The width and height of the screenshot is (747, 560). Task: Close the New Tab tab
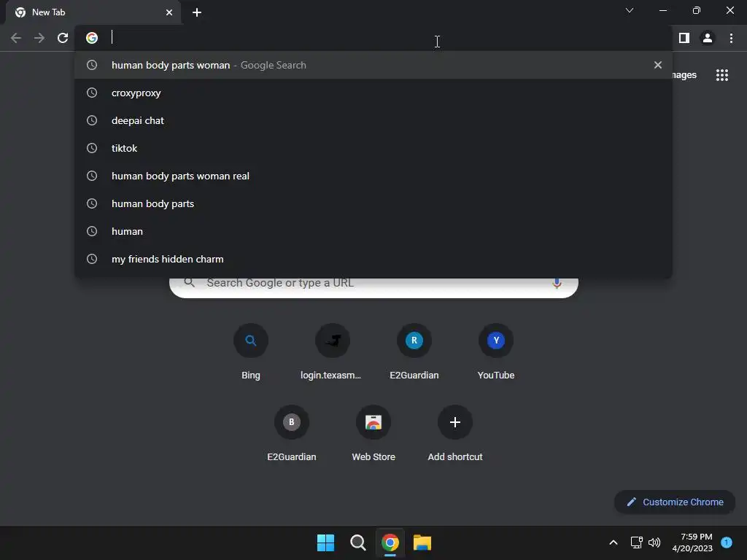coord(169,12)
